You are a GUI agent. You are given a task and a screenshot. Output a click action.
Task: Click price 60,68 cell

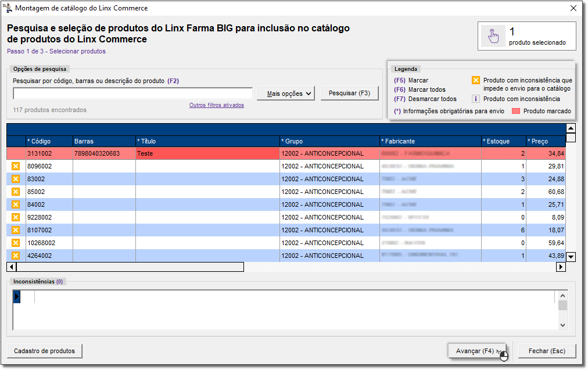(546, 192)
